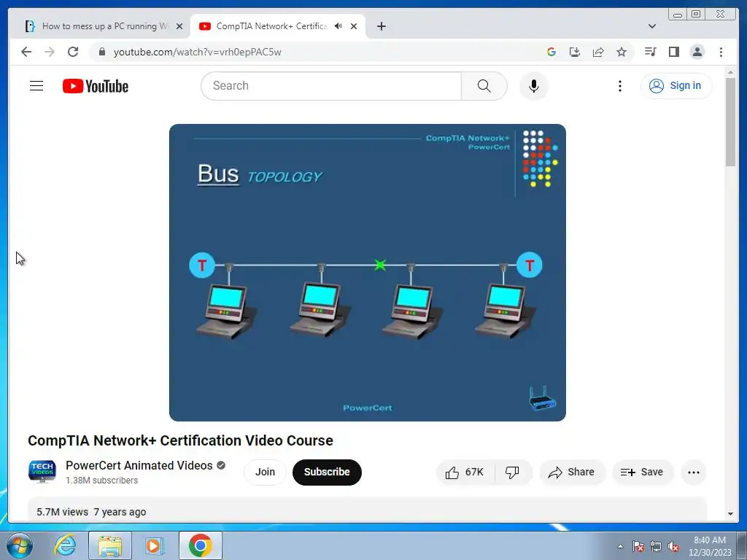Click the search magnifier button
The height and width of the screenshot is (560, 747).
tap(484, 86)
